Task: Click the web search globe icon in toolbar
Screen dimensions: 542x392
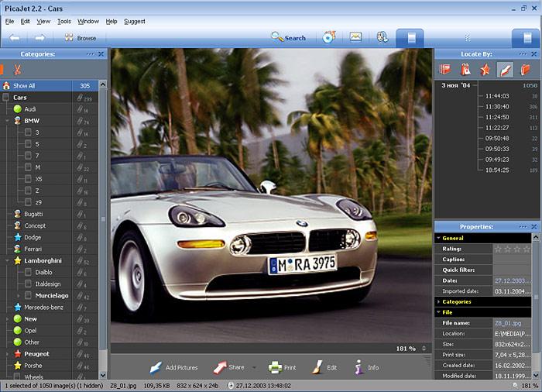Action: pyautogui.click(x=382, y=37)
